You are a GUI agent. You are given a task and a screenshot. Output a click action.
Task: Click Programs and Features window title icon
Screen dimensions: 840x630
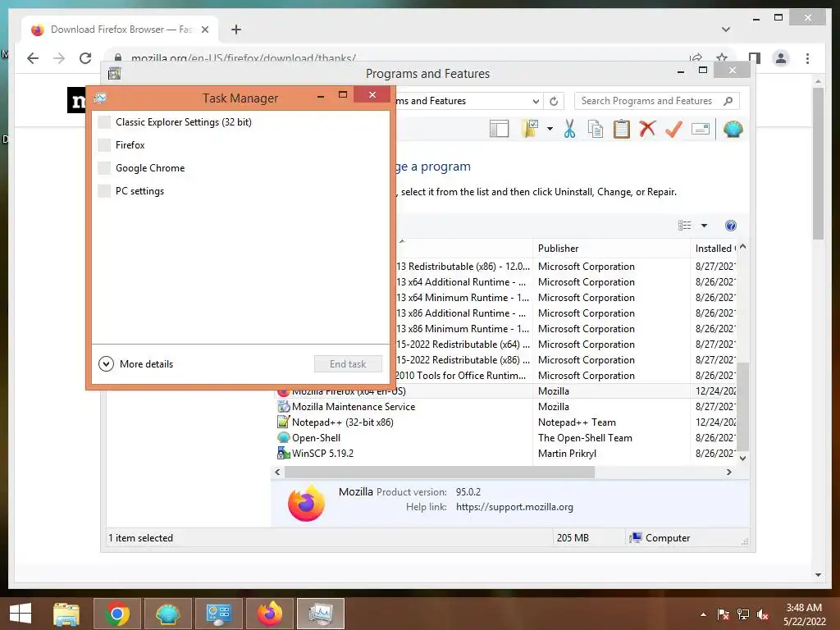tap(114, 73)
